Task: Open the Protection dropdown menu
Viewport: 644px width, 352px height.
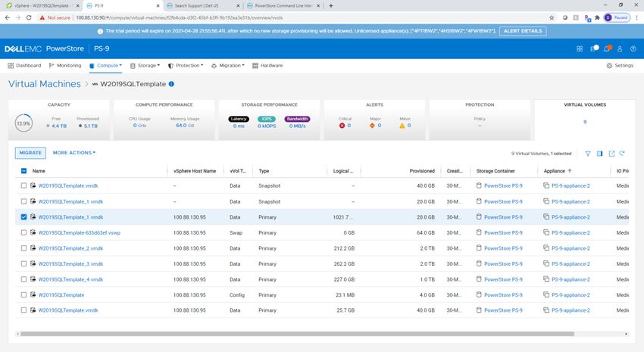Action: pyautogui.click(x=186, y=66)
